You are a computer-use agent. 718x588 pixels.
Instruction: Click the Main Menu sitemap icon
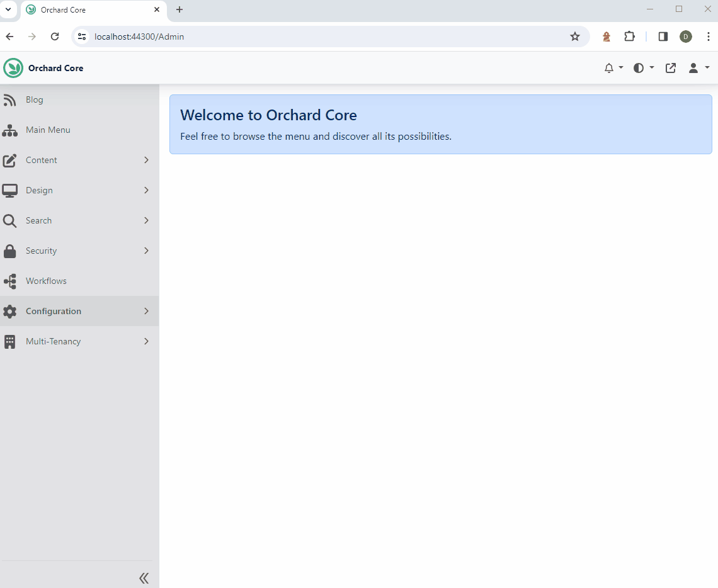pyautogui.click(x=9, y=130)
